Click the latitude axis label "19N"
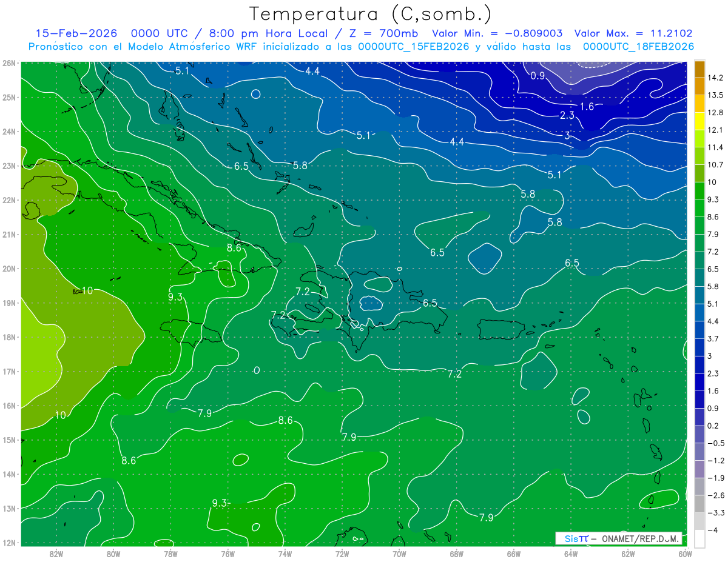728x562 pixels. click(x=9, y=303)
